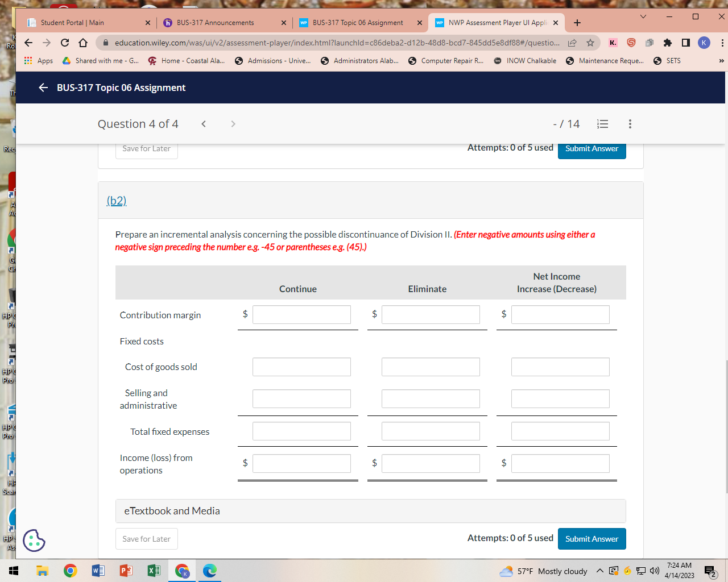Open the assessment player three-dot menu
This screenshot has width=728, height=582.
[x=630, y=124]
